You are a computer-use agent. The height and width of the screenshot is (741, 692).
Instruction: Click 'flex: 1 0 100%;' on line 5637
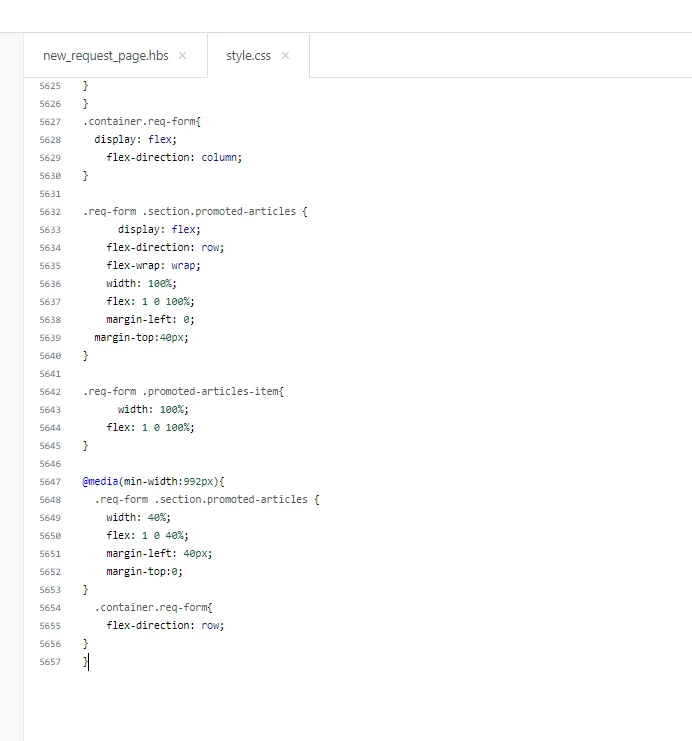coord(150,301)
